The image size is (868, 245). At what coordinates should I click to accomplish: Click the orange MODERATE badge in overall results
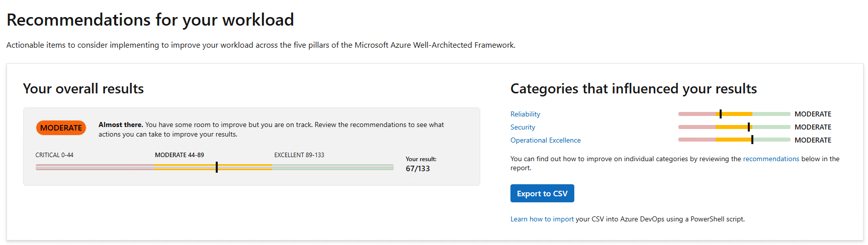coord(61,128)
